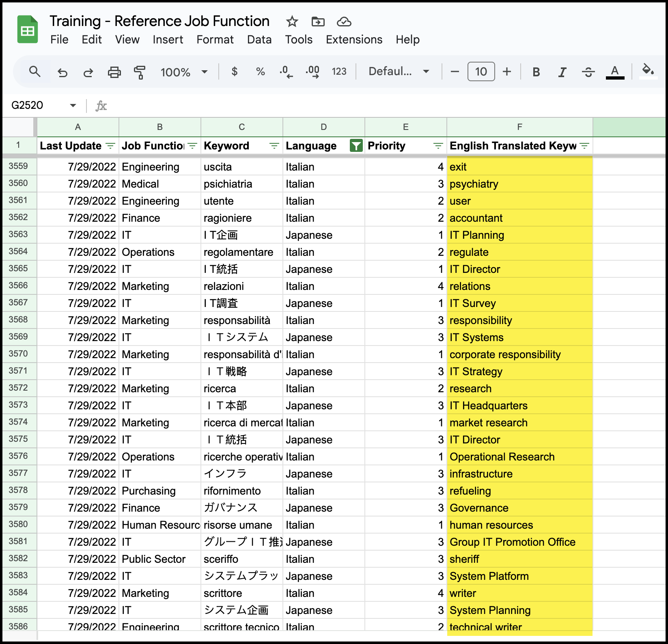
Task: Rename the document title
Action: pyautogui.click(x=159, y=21)
